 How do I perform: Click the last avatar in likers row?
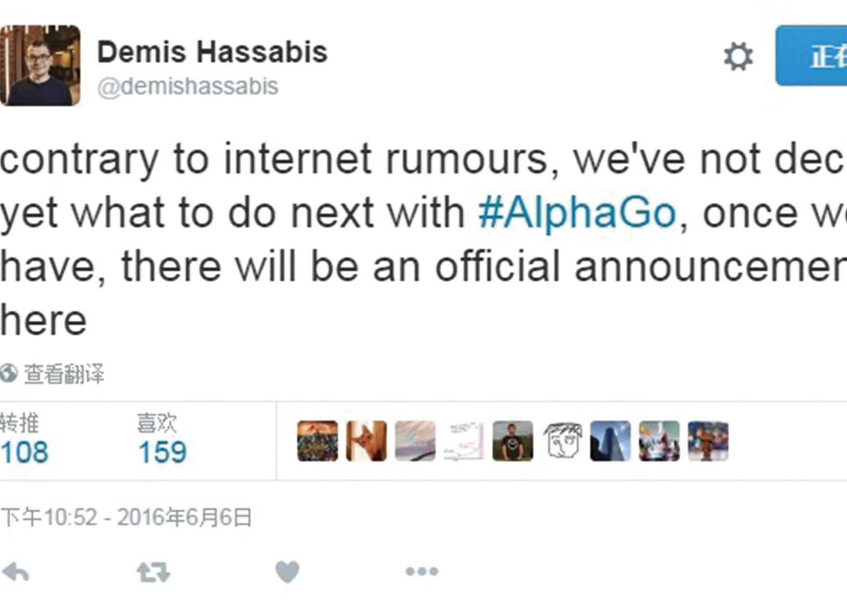coord(708,441)
